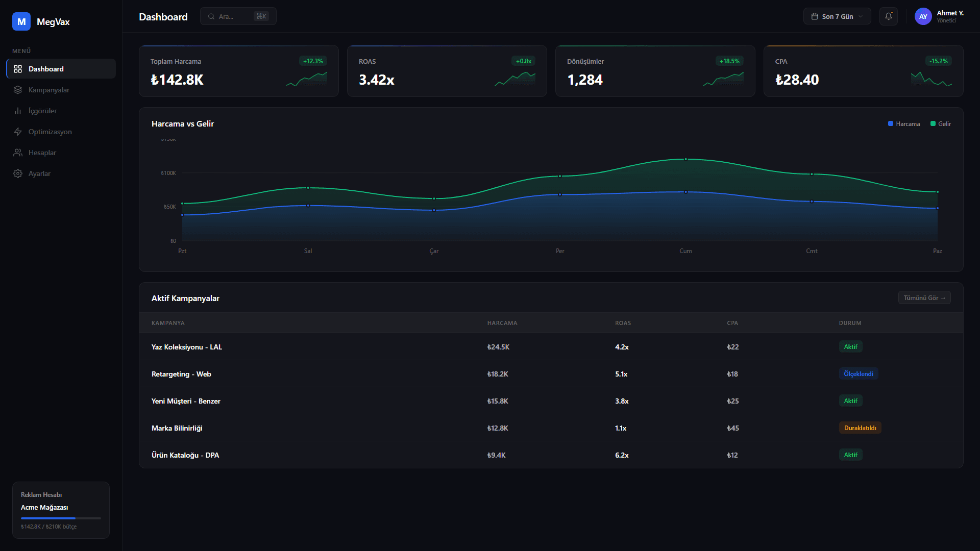
Task: Click the Ahmet Y. profile name
Action: pos(950,13)
